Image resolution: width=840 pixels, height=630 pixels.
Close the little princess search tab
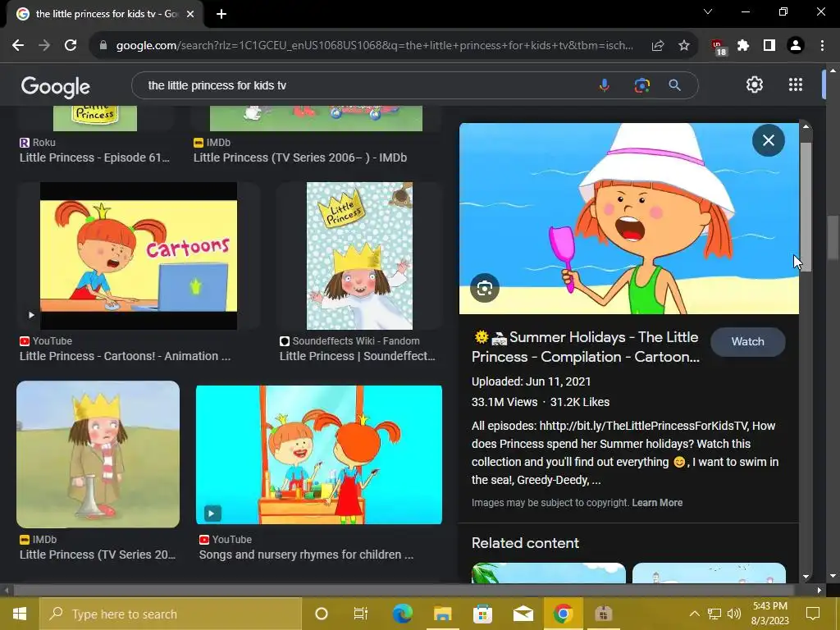(190, 14)
